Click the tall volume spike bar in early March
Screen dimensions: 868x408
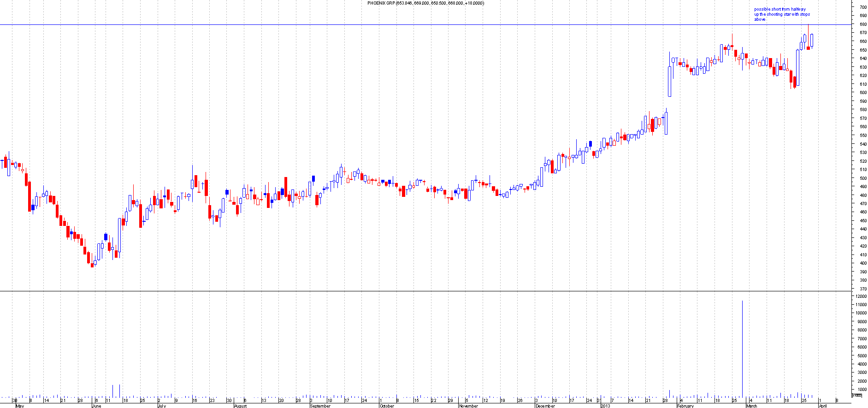click(742, 348)
